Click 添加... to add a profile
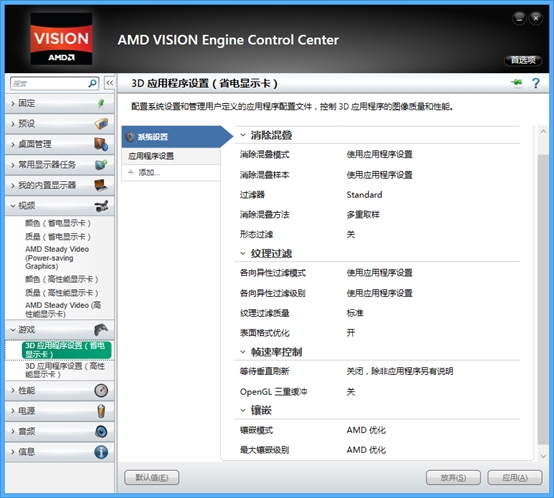 coord(171,173)
